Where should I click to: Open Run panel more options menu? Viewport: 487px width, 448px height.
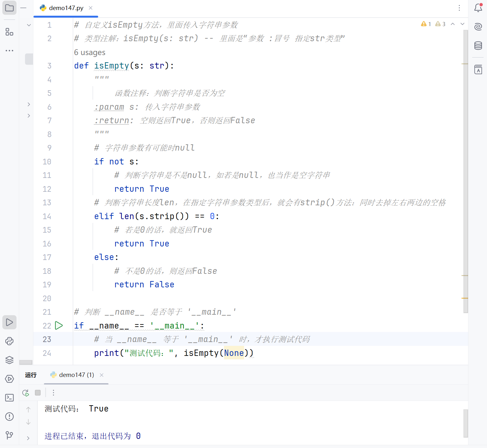tap(53, 393)
